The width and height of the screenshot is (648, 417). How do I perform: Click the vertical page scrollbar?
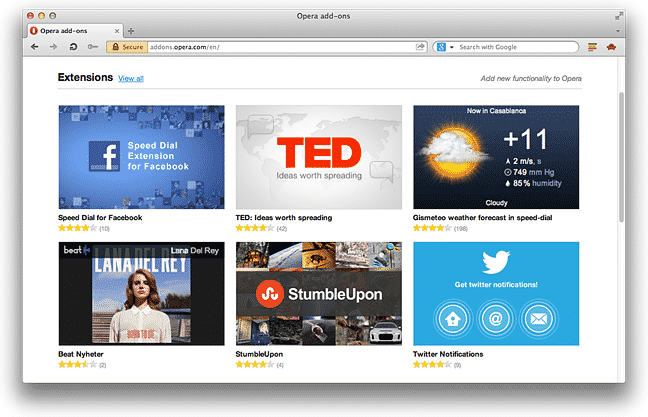pyautogui.click(x=621, y=157)
